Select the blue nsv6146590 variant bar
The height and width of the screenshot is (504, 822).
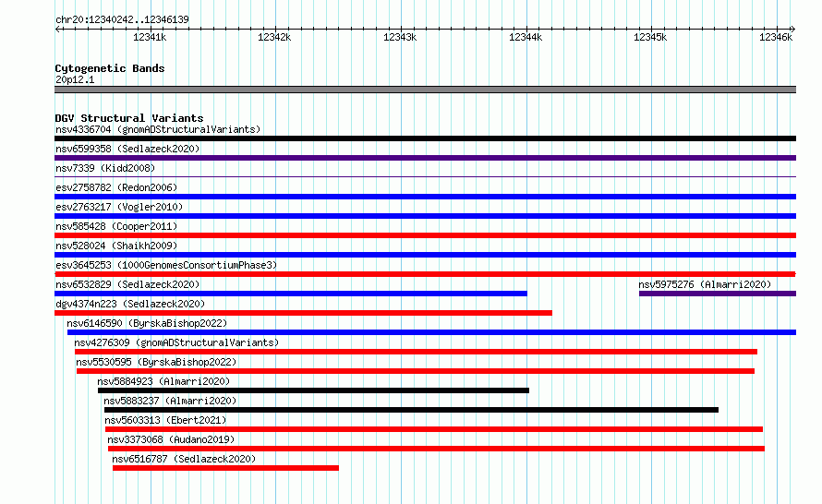click(x=431, y=332)
